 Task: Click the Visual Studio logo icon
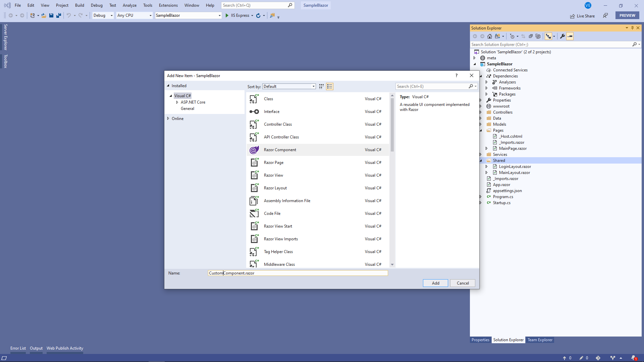tap(7, 5)
